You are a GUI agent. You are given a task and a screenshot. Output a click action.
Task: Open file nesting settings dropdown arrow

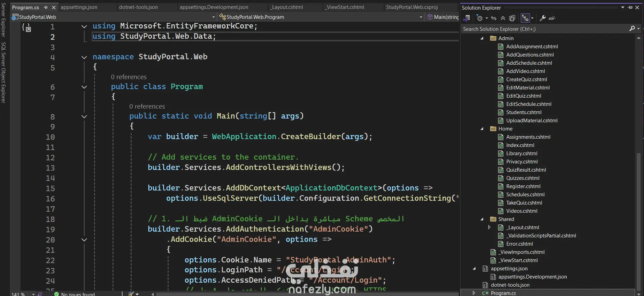coord(532,18)
